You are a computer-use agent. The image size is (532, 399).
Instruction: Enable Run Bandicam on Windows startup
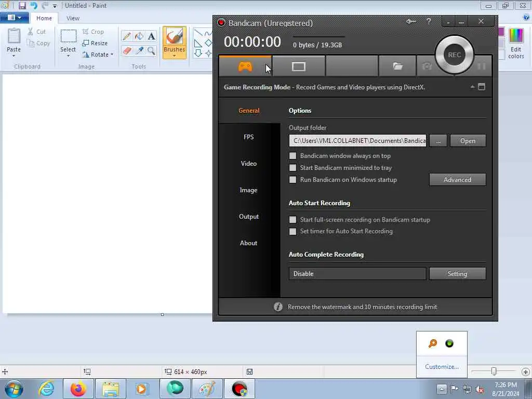[292, 179]
